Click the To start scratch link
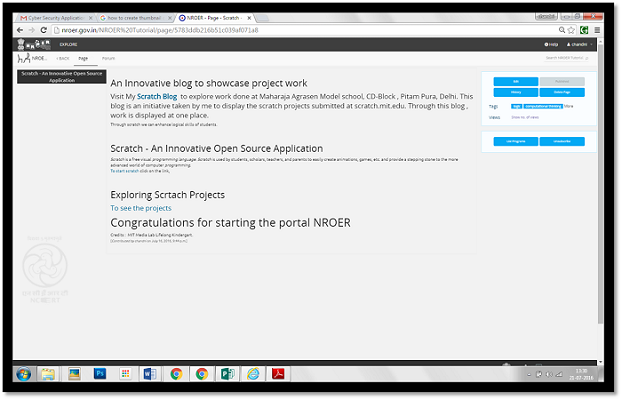Screen dimensions: 622x400 pos(124,171)
